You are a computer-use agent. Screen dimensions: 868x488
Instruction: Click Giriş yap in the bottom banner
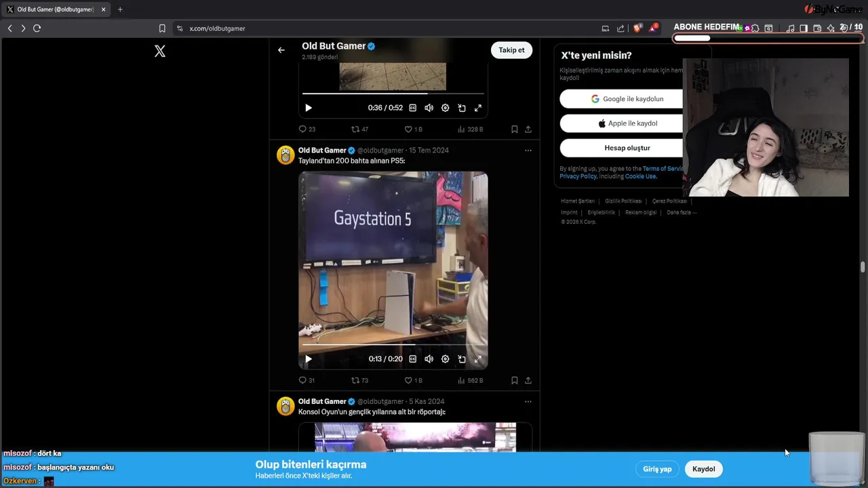pyautogui.click(x=657, y=469)
